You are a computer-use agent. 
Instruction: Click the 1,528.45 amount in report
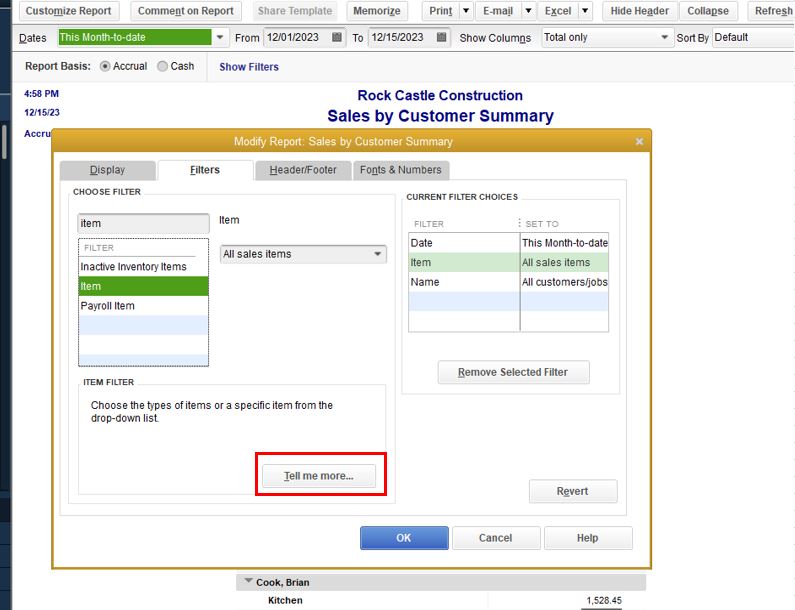point(604,600)
